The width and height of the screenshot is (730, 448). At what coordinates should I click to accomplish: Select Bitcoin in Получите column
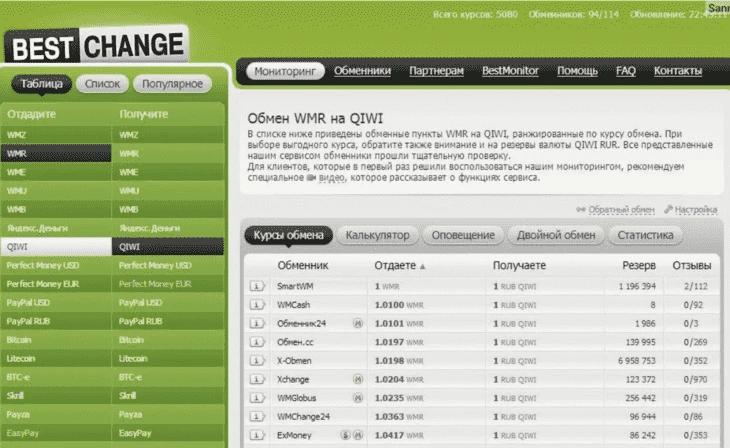pyautogui.click(x=168, y=340)
